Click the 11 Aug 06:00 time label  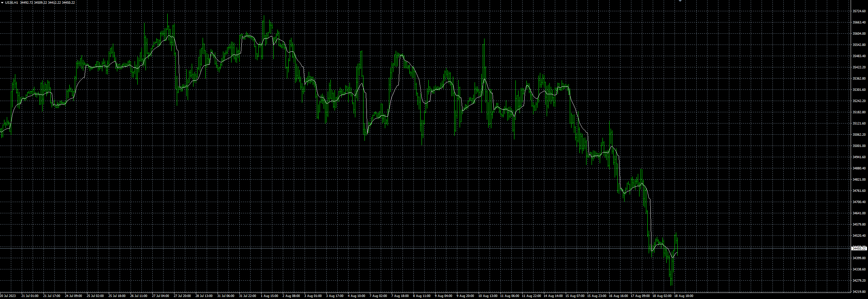coord(509,296)
